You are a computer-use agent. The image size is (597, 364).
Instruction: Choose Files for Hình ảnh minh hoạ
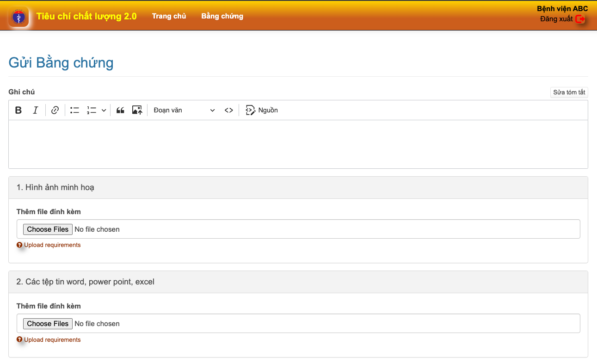(x=48, y=229)
